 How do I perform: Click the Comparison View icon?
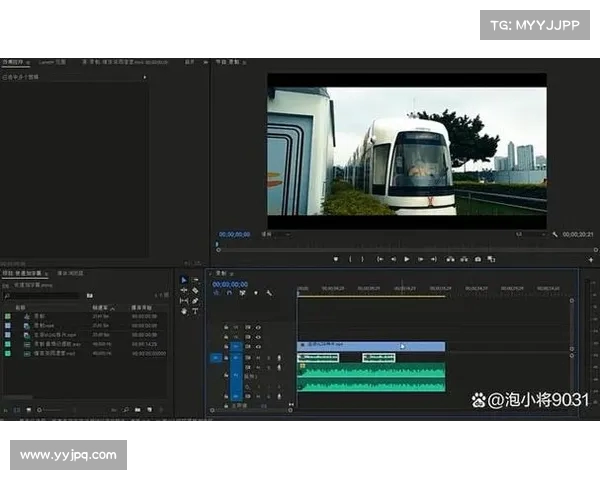point(491,259)
